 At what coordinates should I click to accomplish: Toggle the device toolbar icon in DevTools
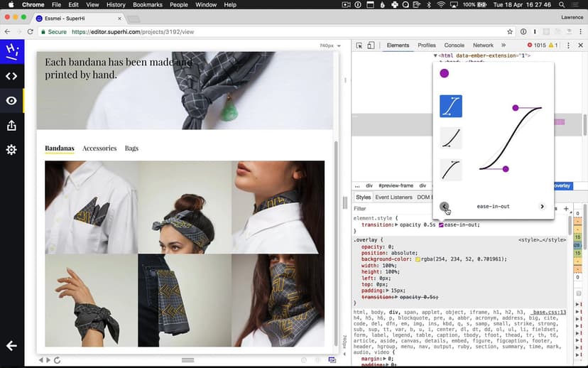coord(373,45)
